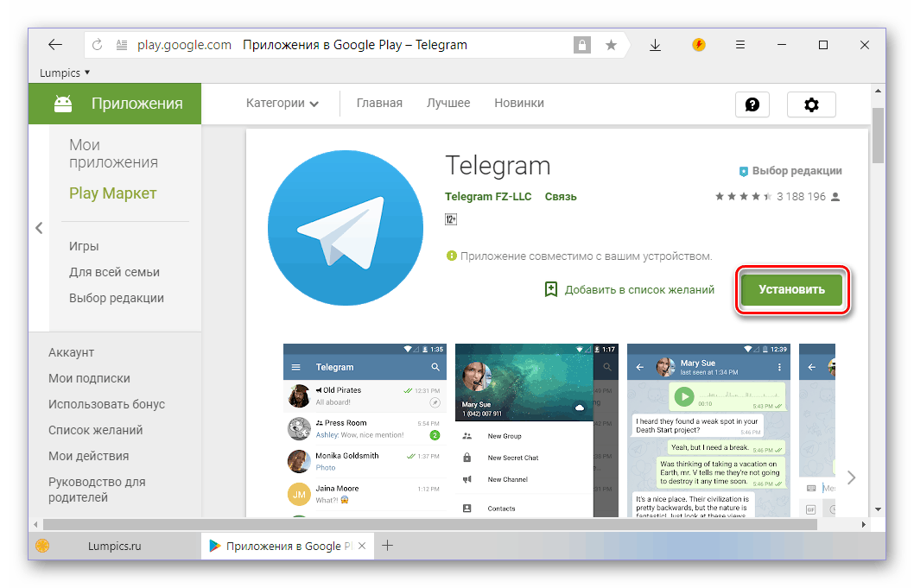This screenshot has height=588, width=914.
Task: Click vertical scrollbar down arrow
Action: [878, 509]
